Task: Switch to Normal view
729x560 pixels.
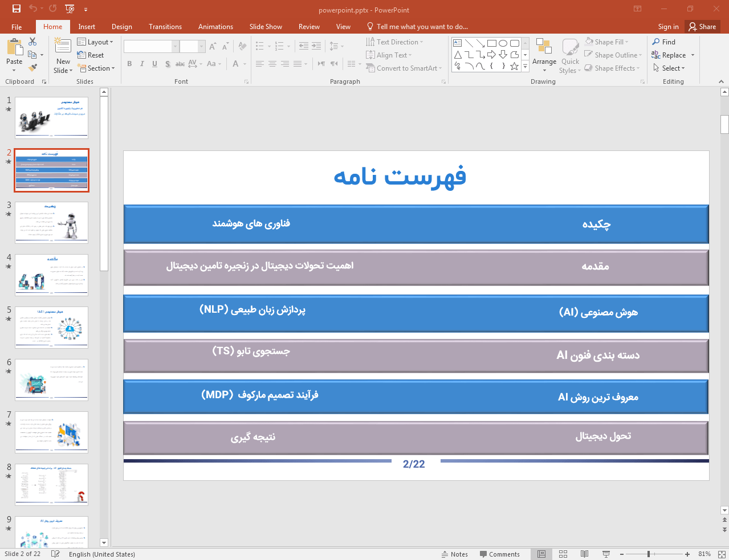Action: point(541,554)
